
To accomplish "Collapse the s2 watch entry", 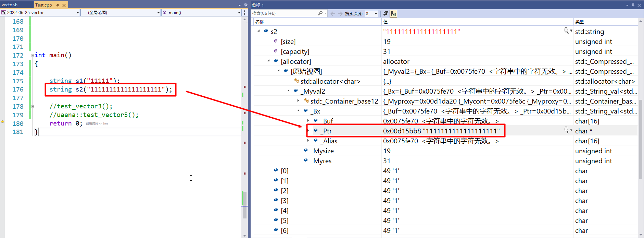I will (259, 31).
